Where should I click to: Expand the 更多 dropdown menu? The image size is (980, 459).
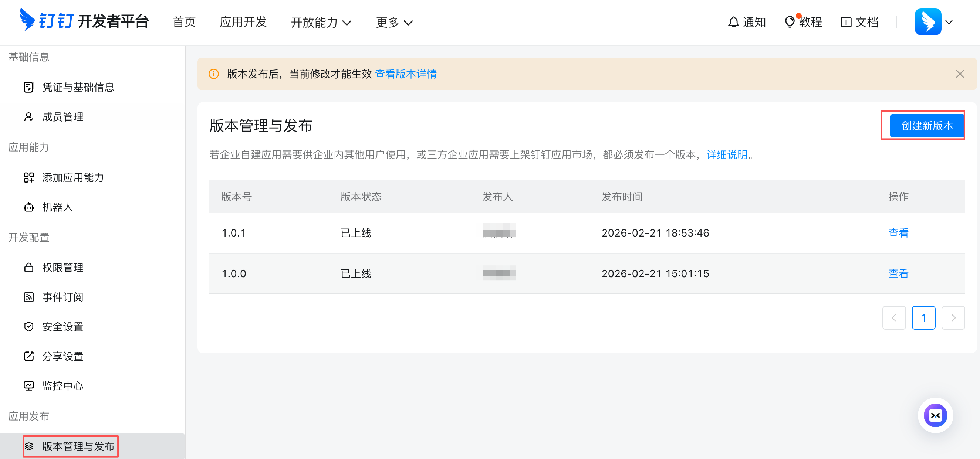[394, 23]
